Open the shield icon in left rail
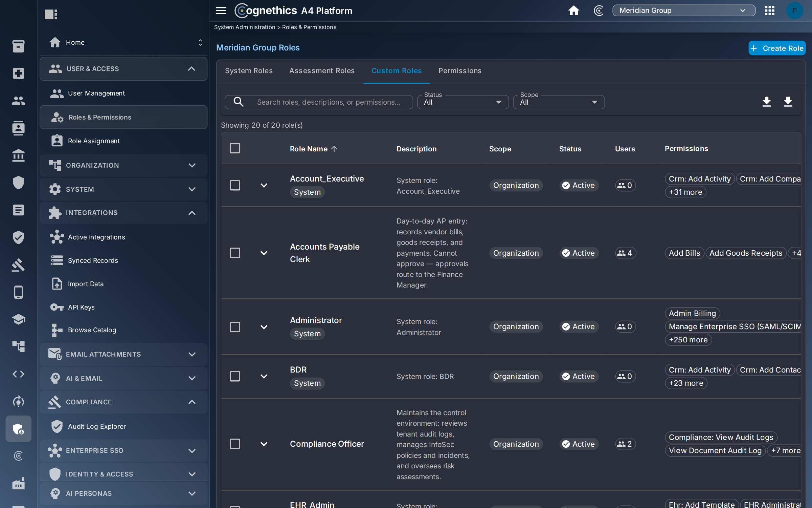Image resolution: width=812 pixels, height=508 pixels. click(18, 183)
